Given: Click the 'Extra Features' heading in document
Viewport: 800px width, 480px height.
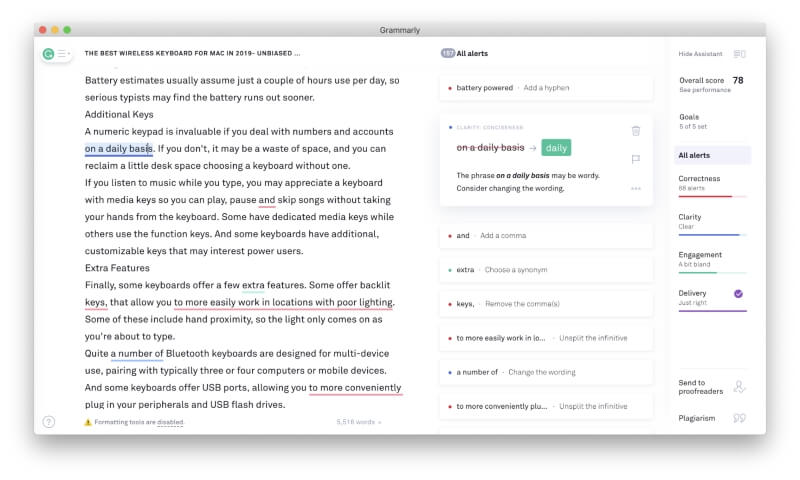Looking at the screenshot, I should [117, 268].
